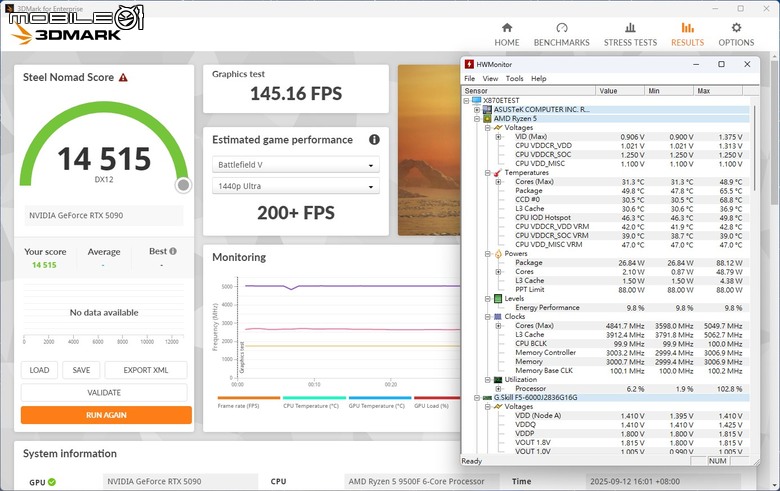Click the Steel Nomad Score warning triangle
Screen dimensions: 780x491
(123, 78)
